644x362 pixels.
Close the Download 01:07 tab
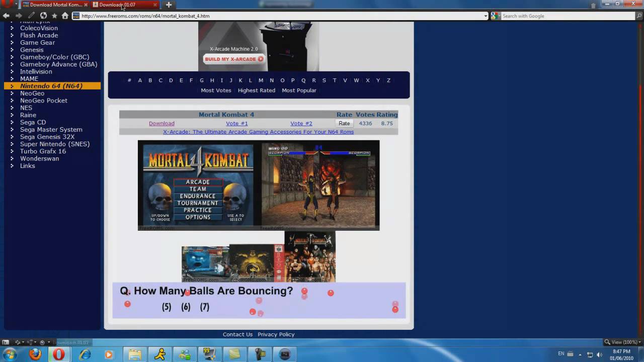click(154, 5)
